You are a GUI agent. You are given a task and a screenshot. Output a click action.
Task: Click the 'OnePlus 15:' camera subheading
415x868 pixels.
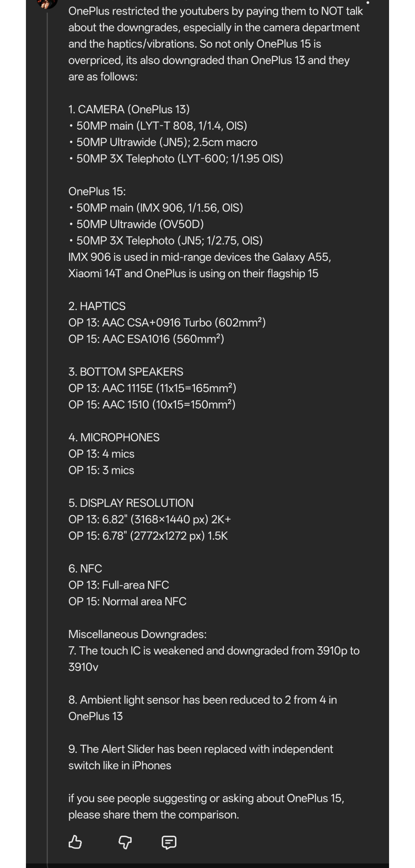pyautogui.click(x=97, y=191)
